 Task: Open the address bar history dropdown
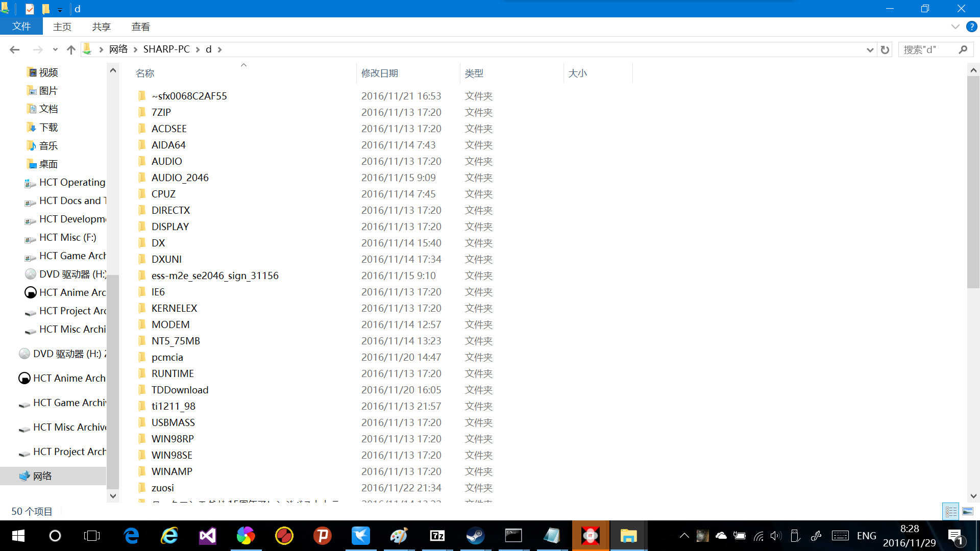[870, 49]
